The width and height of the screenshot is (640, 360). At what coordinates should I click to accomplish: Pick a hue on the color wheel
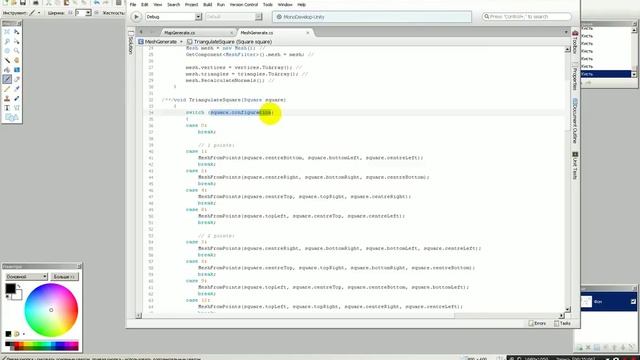pos(51,310)
